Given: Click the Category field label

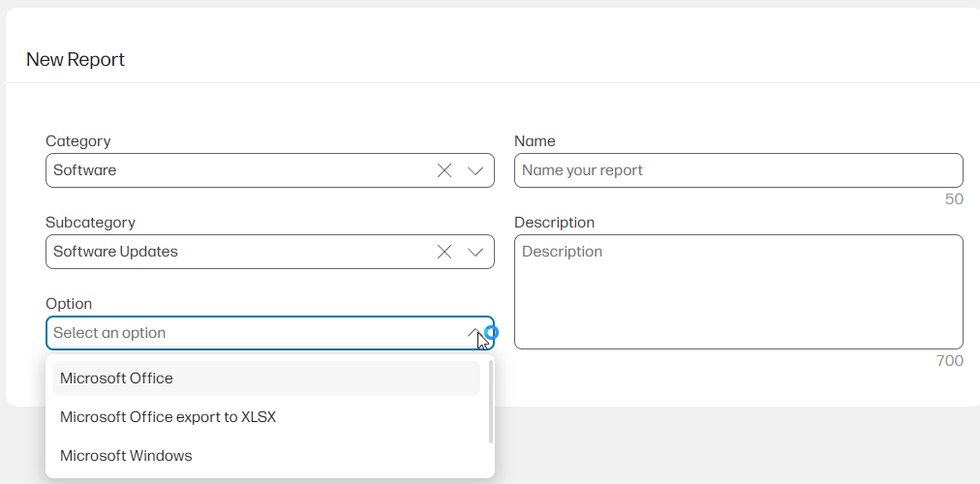Looking at the screenshot, I should [x=78, y=141].
